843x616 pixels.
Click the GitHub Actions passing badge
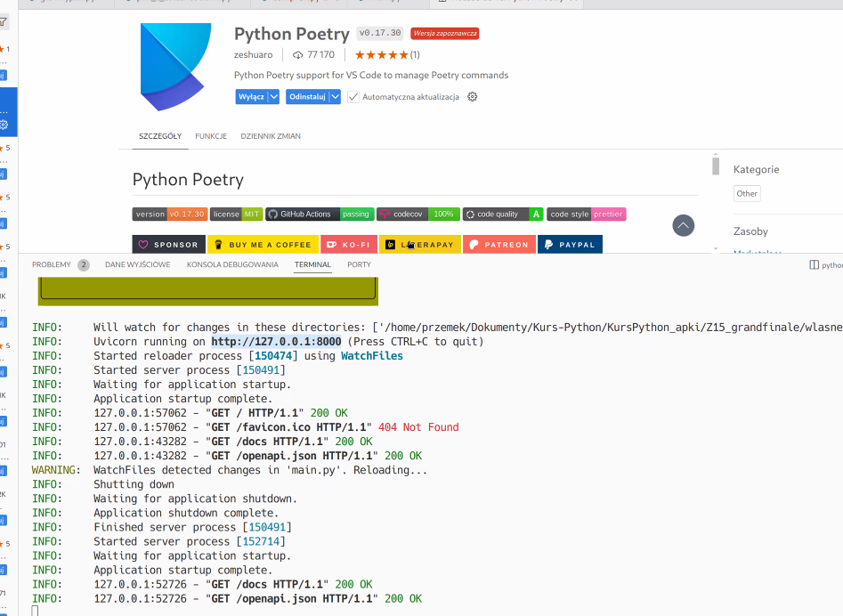coord(320,214)
